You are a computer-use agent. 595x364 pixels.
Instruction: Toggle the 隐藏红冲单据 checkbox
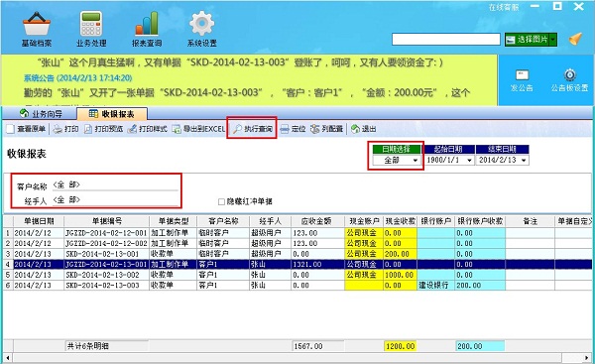(221, 202)
